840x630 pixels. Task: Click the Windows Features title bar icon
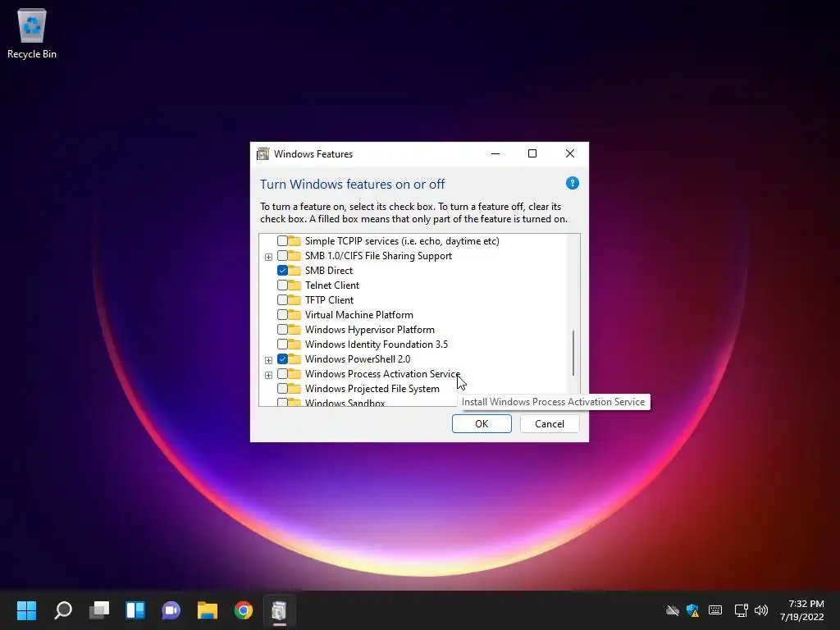pos(263,153)
